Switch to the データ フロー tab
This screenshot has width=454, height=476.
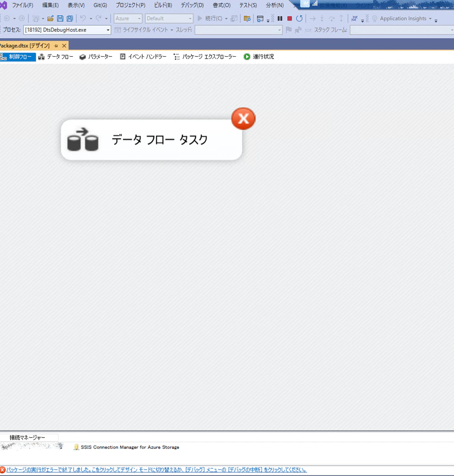pos(56,57)
